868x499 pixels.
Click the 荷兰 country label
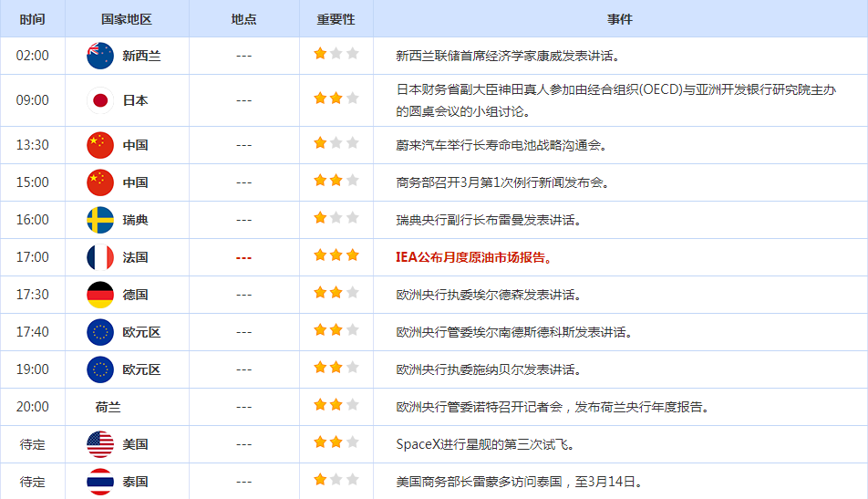pyautogui.click(x=108, y=408)
